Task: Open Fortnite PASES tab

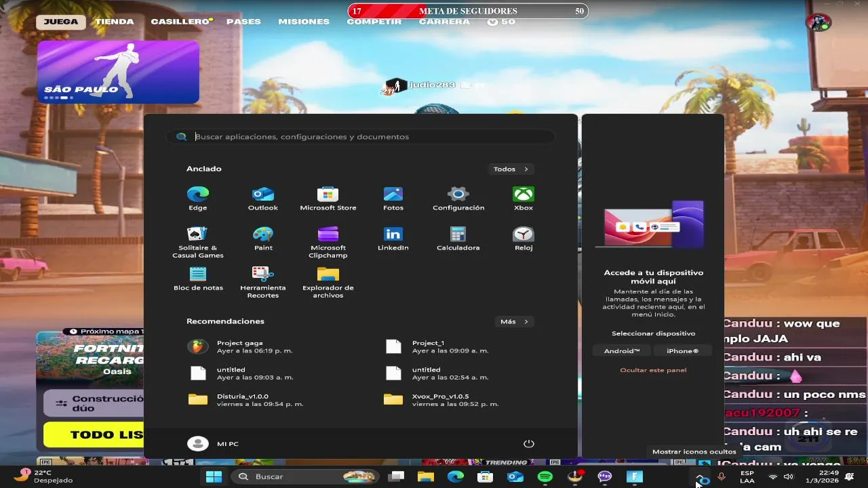Action: click(x=243, y=22)
